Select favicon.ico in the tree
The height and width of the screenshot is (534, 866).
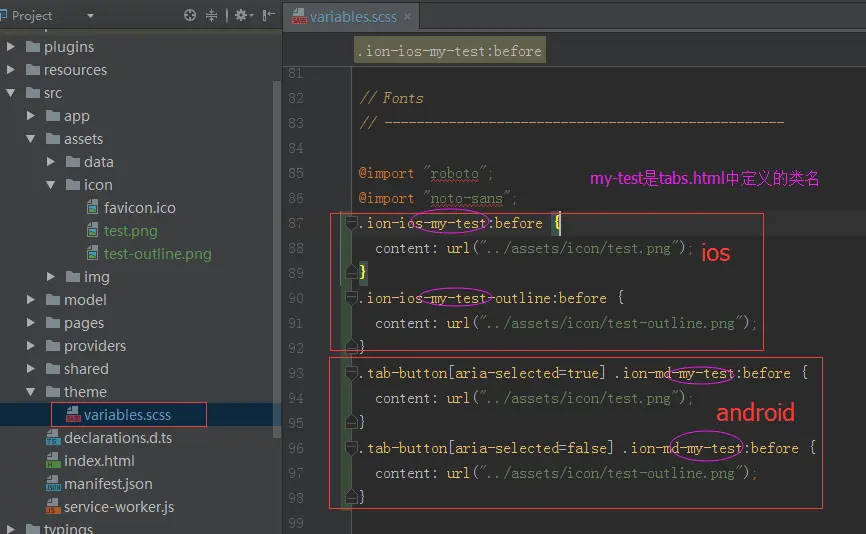point(140,208)
